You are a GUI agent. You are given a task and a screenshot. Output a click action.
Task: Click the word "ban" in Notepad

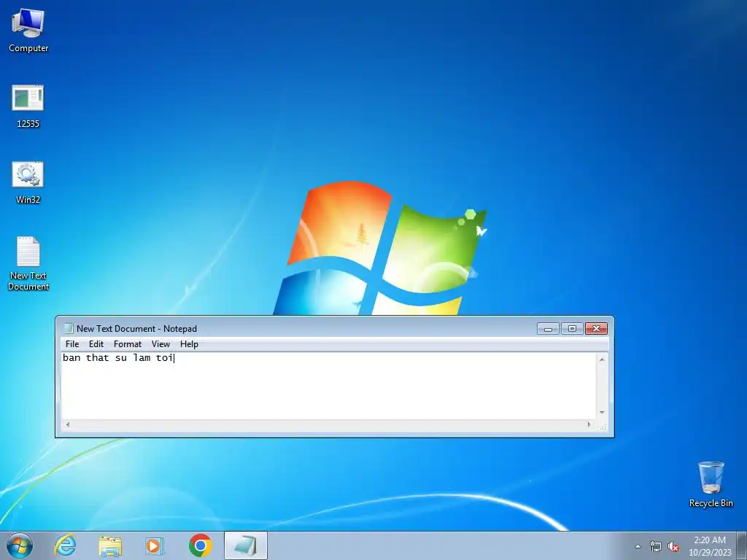(71, 357)
